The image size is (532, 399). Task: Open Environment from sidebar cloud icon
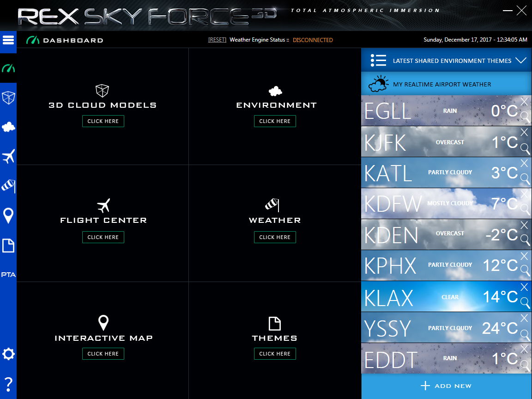point(8,127)
